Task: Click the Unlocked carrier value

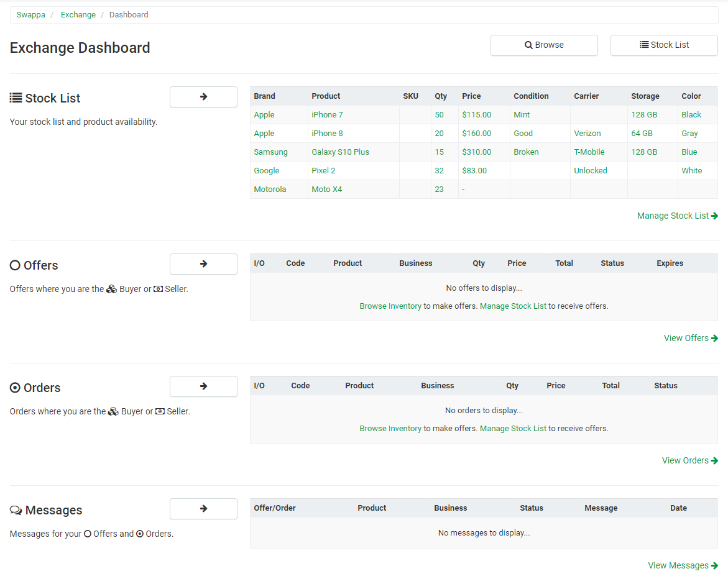Action: point(591,171)
